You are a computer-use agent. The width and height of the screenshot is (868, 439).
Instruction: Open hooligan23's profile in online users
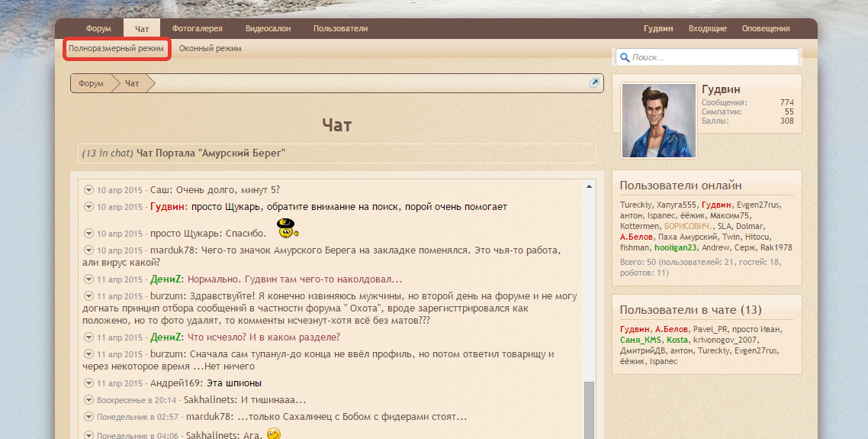pos(676,247)
